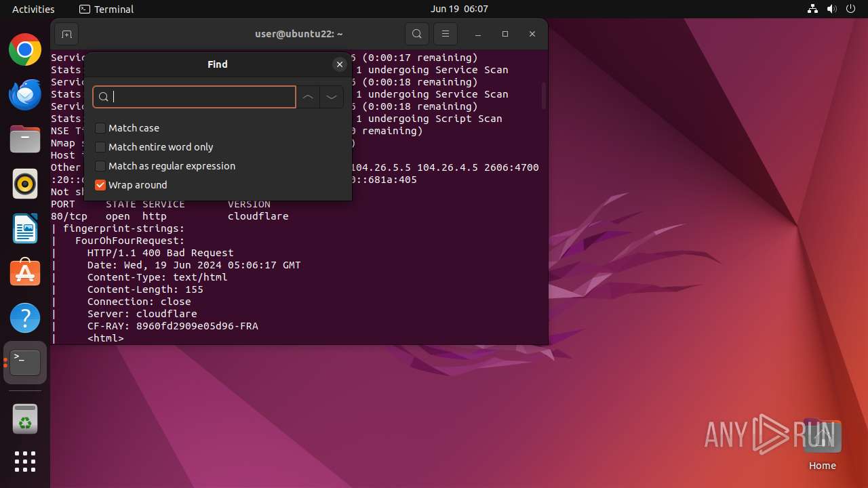The height and width of the screenshot is (488, 868).
Task: Maximize the terminal window
Action: [505, 34]
